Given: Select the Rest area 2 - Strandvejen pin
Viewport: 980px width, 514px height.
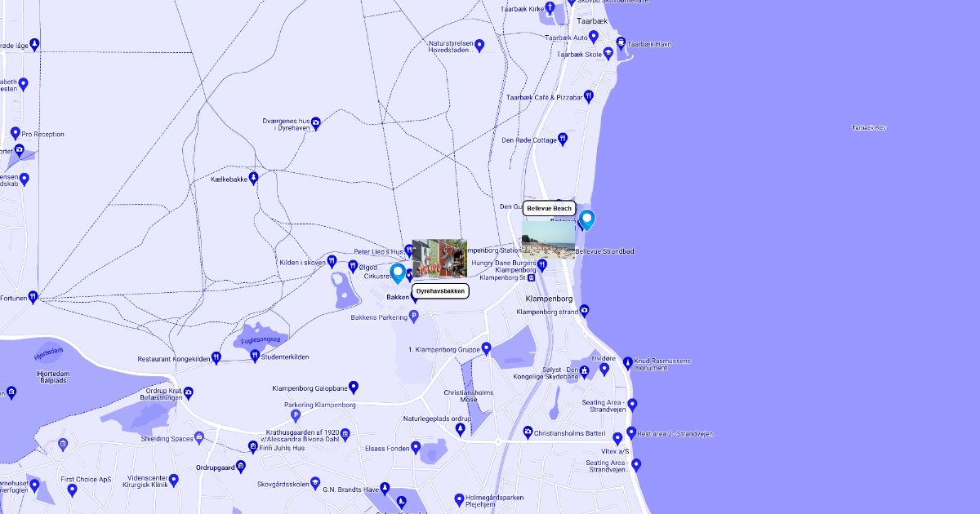Looking at the screenshot, I should pos(631,432).
